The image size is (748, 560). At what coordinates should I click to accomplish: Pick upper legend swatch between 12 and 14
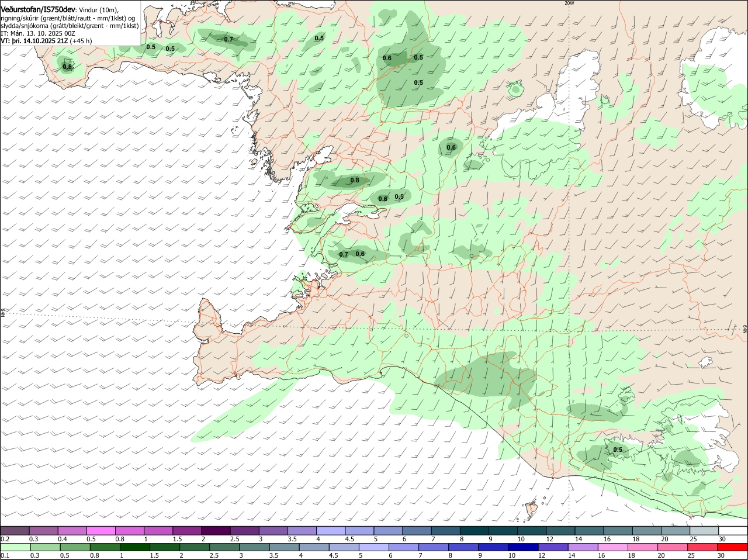click(x=560, y=530)
